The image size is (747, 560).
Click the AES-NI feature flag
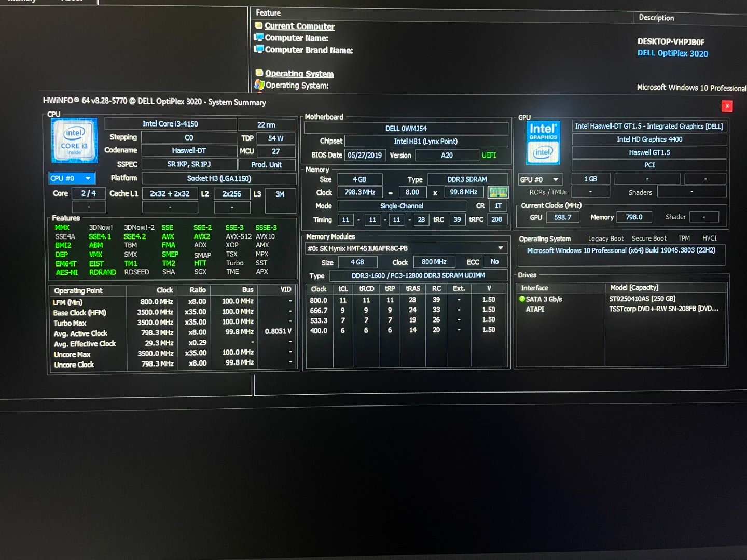pos(66,272)
